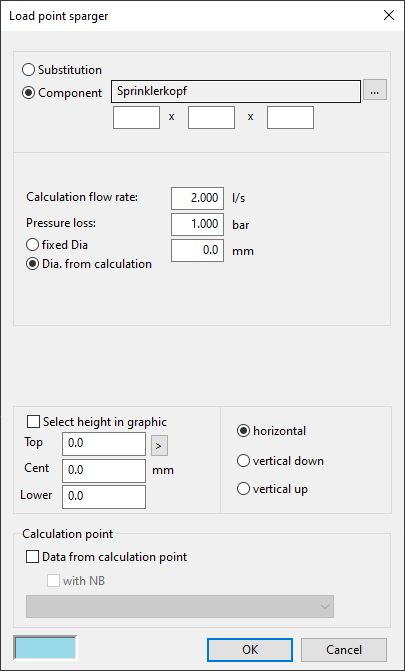Image resolution: width=405 pixels, height=671 pixels.
Task: Cancel the load point dialog
Action: 344,650
